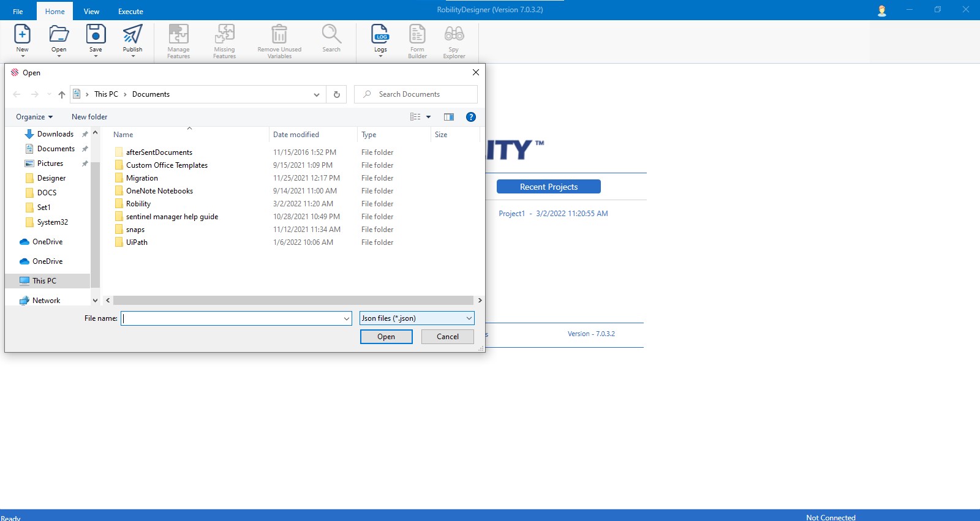Image resolution: width=980 pixels, height=521 pixels.
Task: Click the user account icon
Action: pos(882,10)
